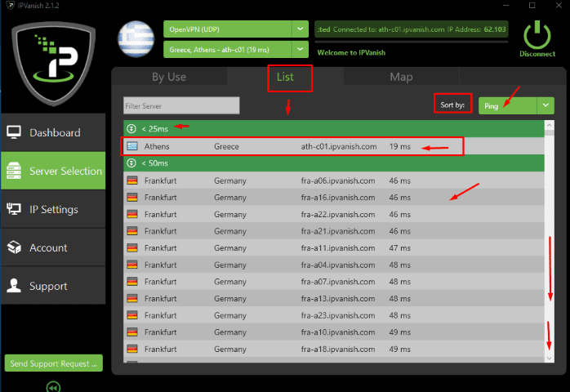Switch to the By Use tab
This screenshot has width=570, height=392.
[169, 77]
